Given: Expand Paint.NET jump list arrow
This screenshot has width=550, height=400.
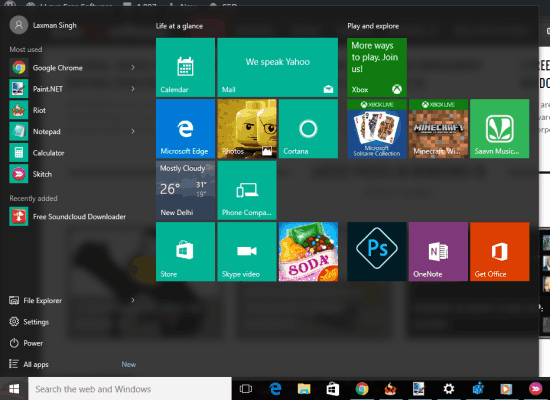Looking at the screenshot, I should (x=133, y=89).
